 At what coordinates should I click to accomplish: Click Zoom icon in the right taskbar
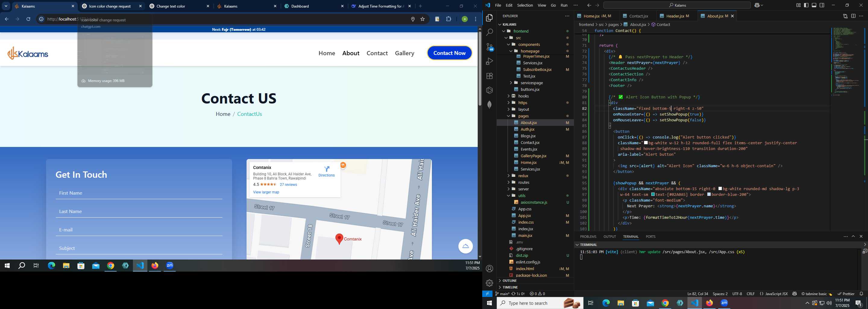pos(724,303)
